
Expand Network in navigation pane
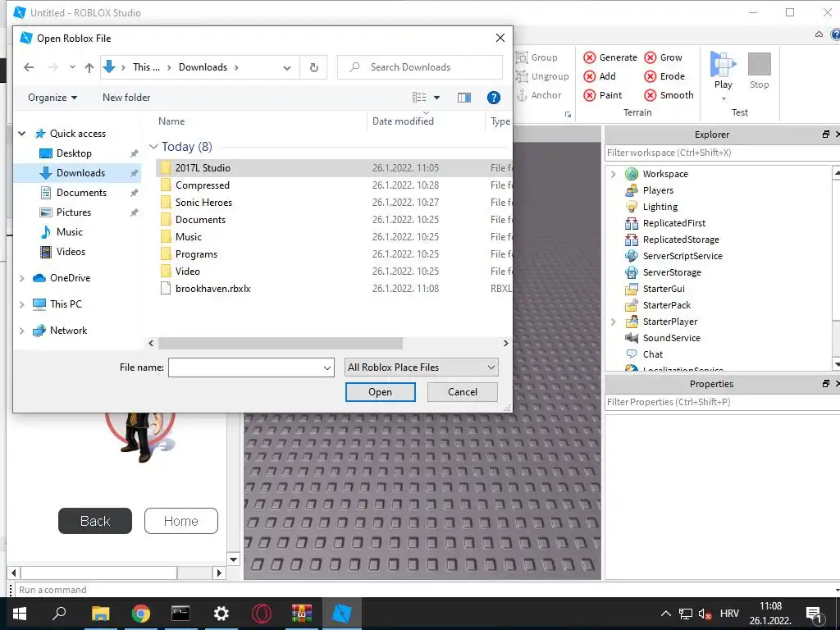click(22, 331)
